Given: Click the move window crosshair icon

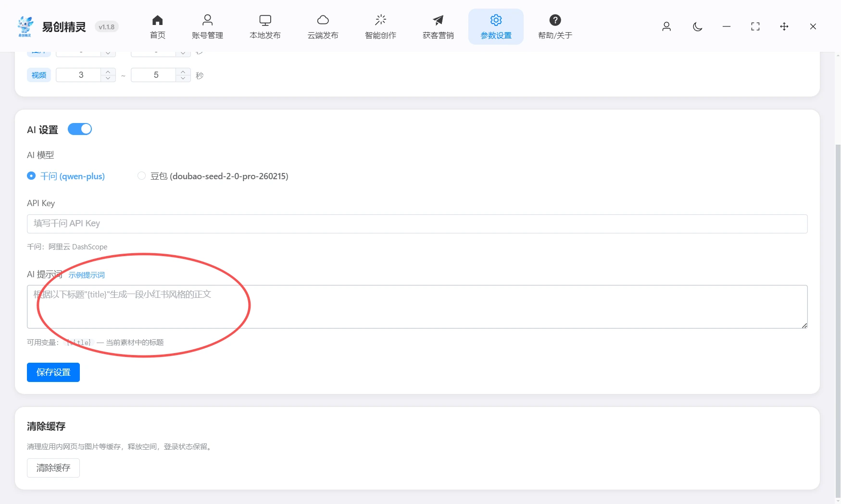Looking at the screenshot, I should coord(784,26).
